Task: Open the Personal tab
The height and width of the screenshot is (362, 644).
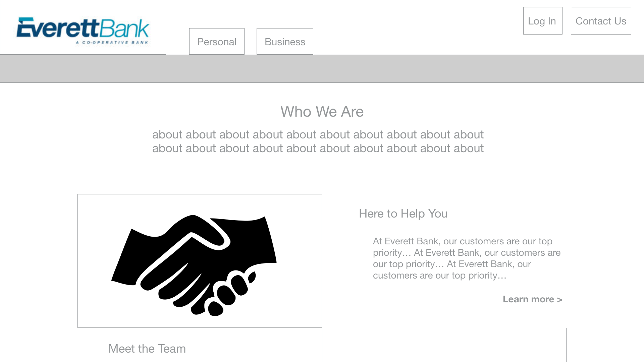Action: (217, 42)
